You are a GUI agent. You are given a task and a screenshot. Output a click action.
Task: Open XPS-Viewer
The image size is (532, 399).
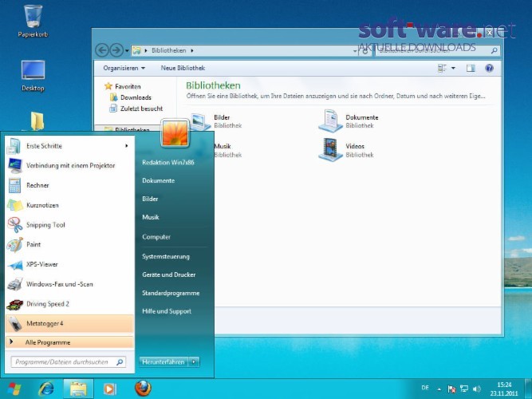pos(69,264)
